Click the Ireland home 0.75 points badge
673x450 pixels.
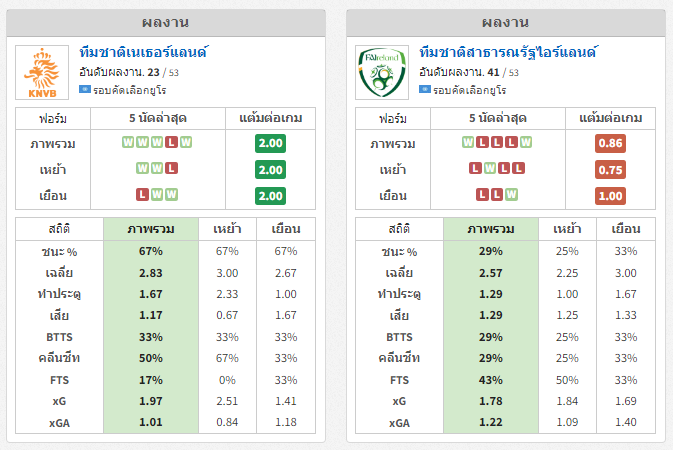(610, 169)
